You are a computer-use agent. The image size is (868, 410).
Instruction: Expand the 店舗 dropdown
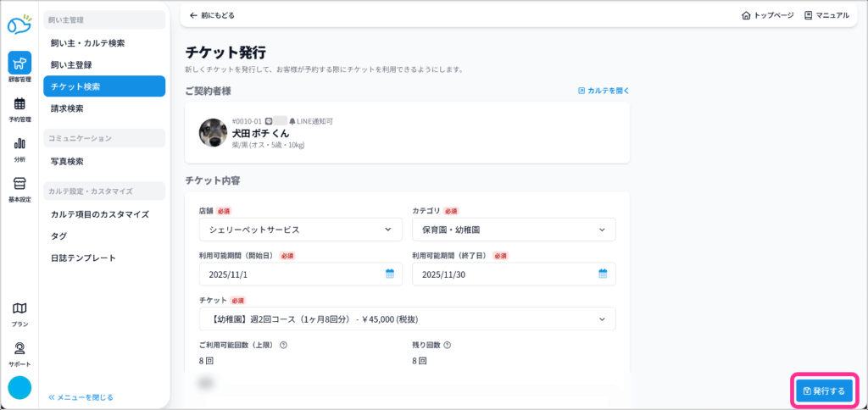pos(300,230)
